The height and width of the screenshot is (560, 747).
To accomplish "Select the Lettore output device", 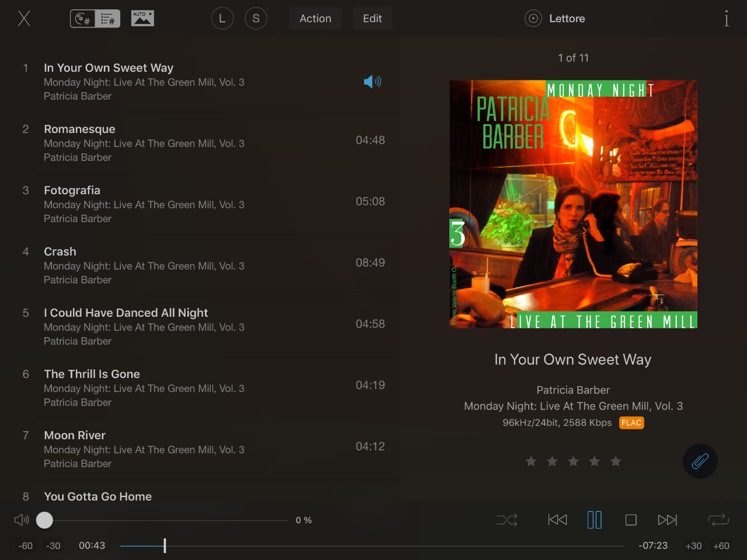I will coord(555,19).
